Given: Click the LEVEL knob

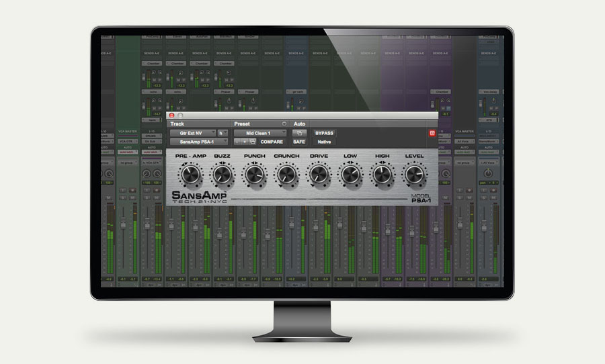Looking at the screenshot, I should point(414,175).
